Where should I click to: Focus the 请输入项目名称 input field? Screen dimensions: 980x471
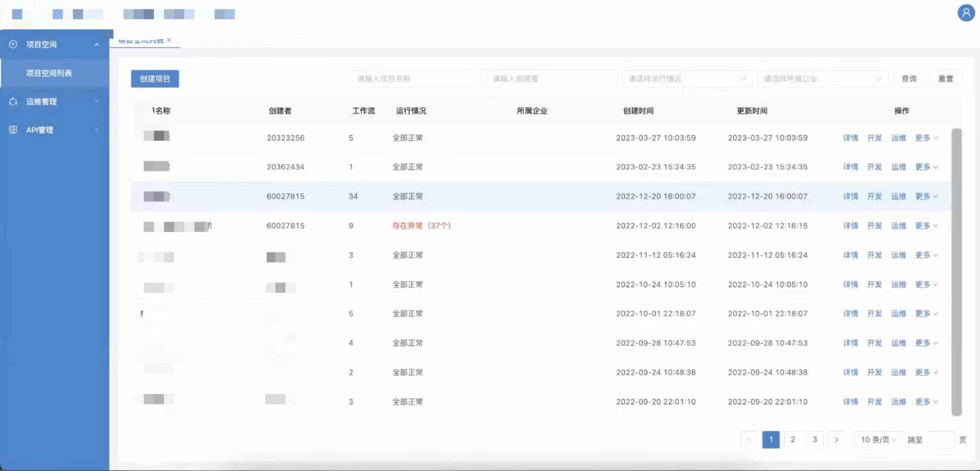coord(416,78)
